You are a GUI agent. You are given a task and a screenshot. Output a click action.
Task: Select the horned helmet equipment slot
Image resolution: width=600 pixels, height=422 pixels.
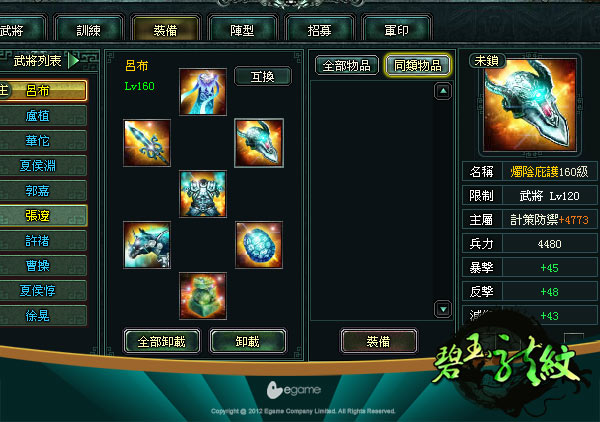pyautogui.click(x=259, y=143)
